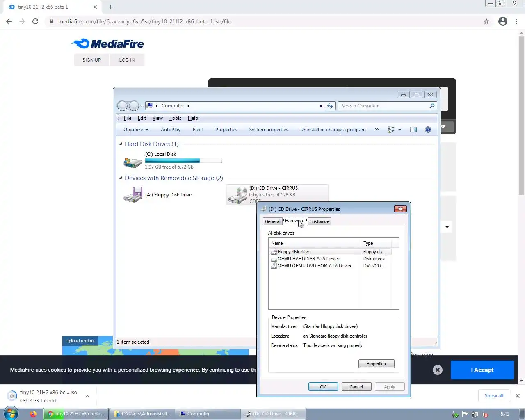Close the tiny10 21H2 browser tab
The image size is (525, 420).
(95, 7)
